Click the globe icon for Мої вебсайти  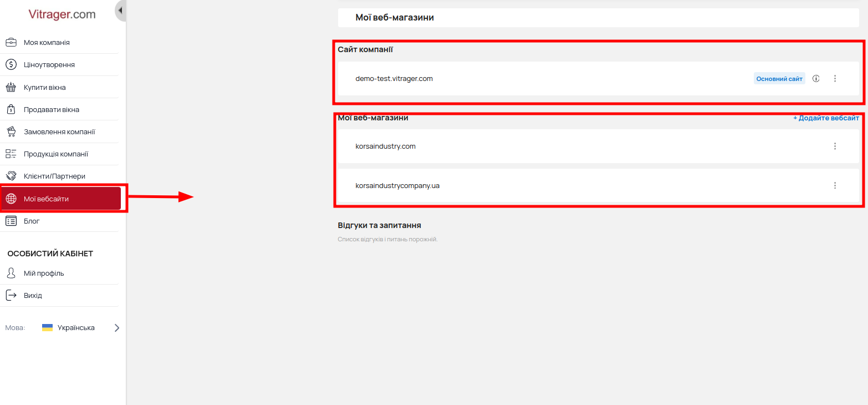(11, 199)
